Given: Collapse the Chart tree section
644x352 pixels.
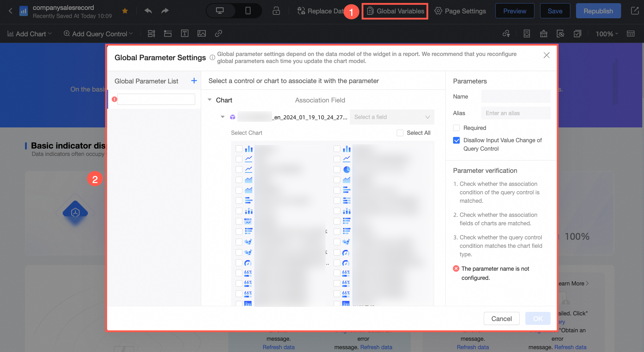Looking at the screenshot, I should click(210, 100).
